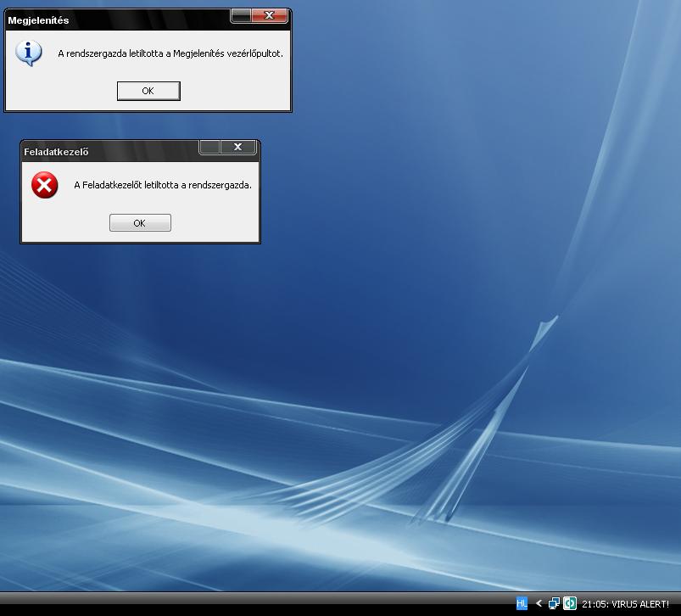Close the Feladatkezelő error dialog with X

pyautogui.click(x=237, y=147)
